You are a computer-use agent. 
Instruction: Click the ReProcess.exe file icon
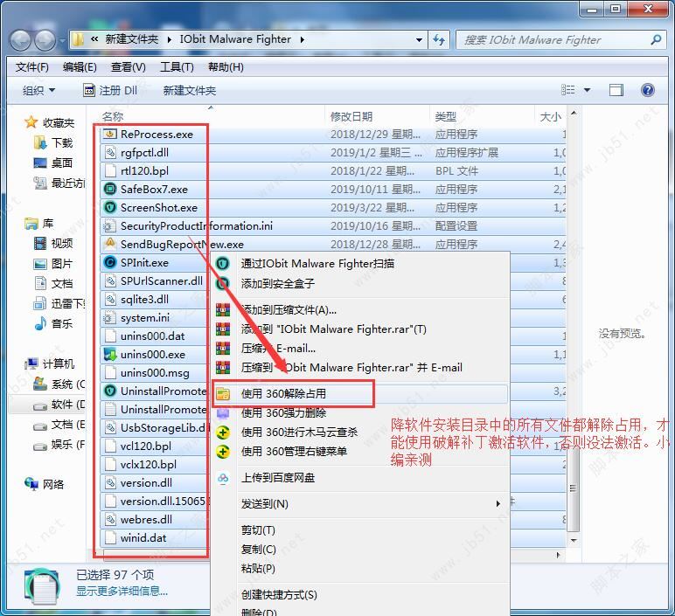tap(110, 135)
